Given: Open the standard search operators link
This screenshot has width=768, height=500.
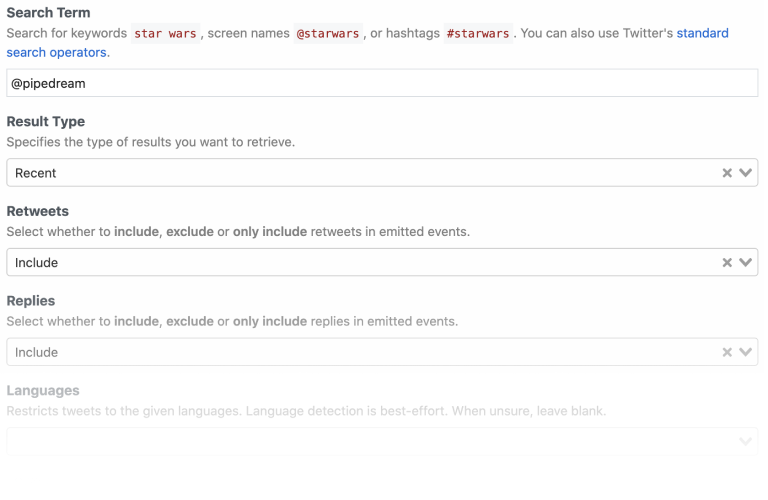Looking at the screenshot, I should click(702, 33).
